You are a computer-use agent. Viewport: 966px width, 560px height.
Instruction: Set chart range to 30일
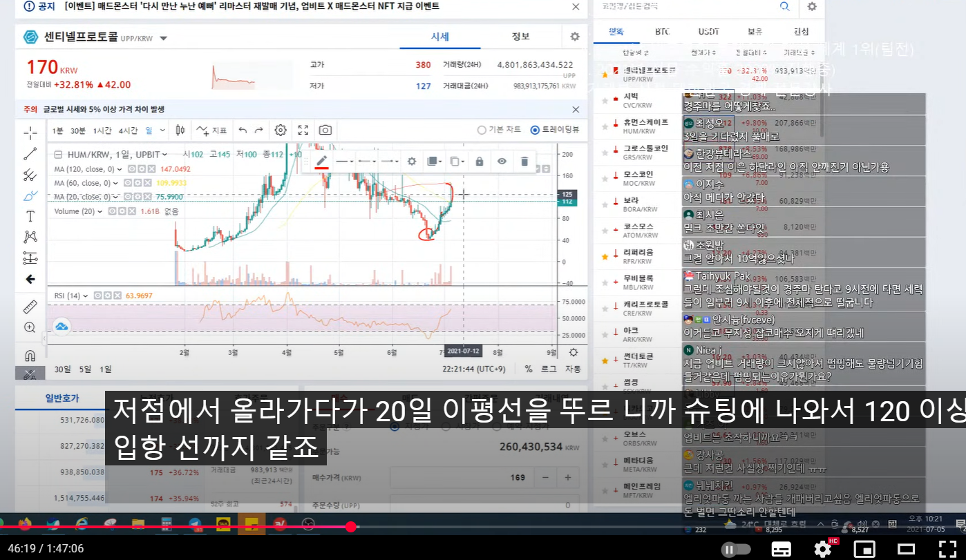[62, 369]
